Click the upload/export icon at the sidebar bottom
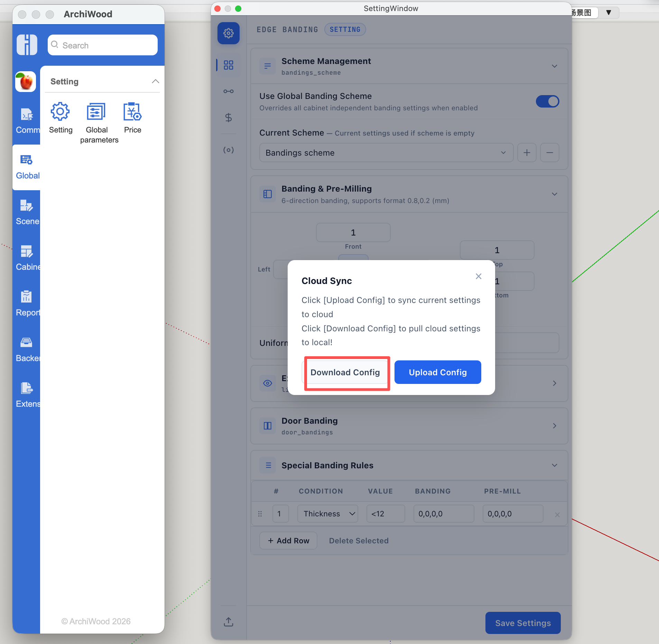The width and height of the screenshot is (659, 644). pyautogui.click(x=228, y=622)
